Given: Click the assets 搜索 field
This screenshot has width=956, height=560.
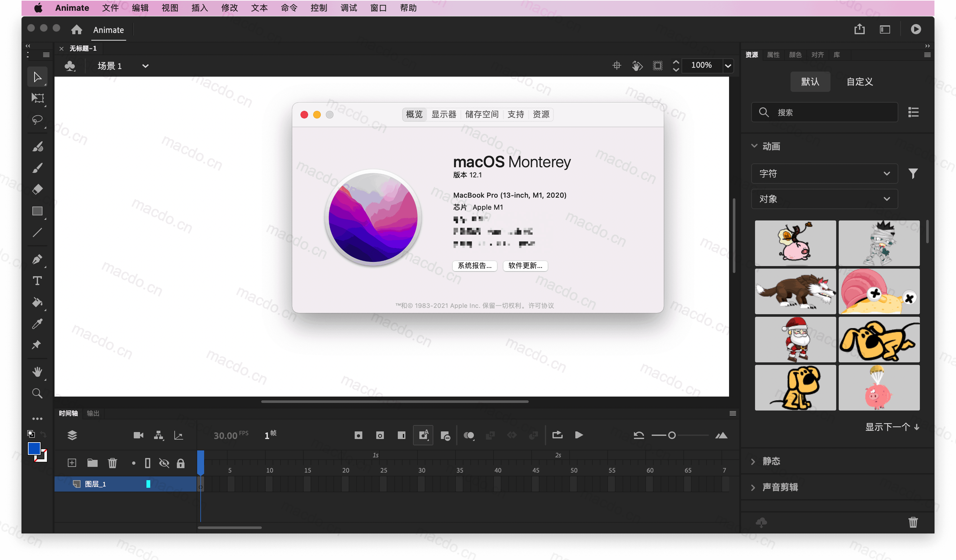Looking at the screenshot, I should [824, 112].
